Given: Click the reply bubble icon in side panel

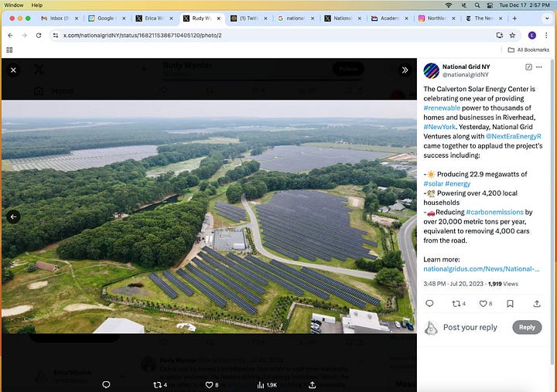Looking at the screenshot, I should pyautogui.click(x=429, y=304).
